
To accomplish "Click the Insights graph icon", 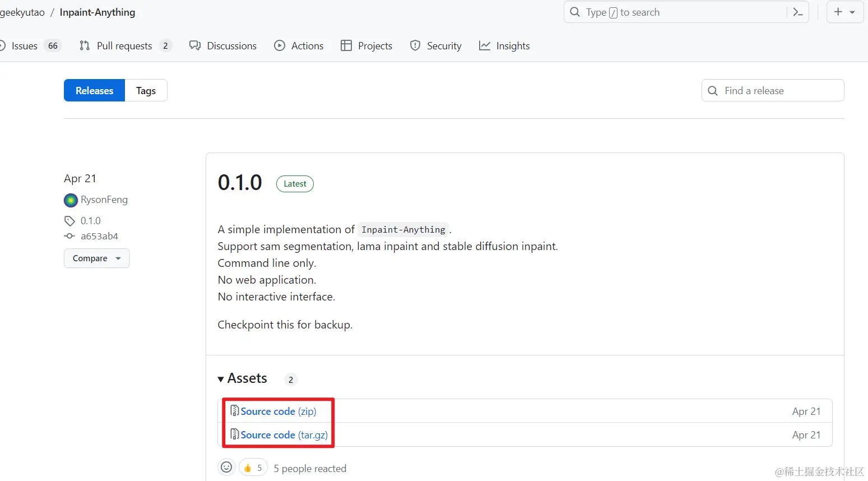I will 485,45.
